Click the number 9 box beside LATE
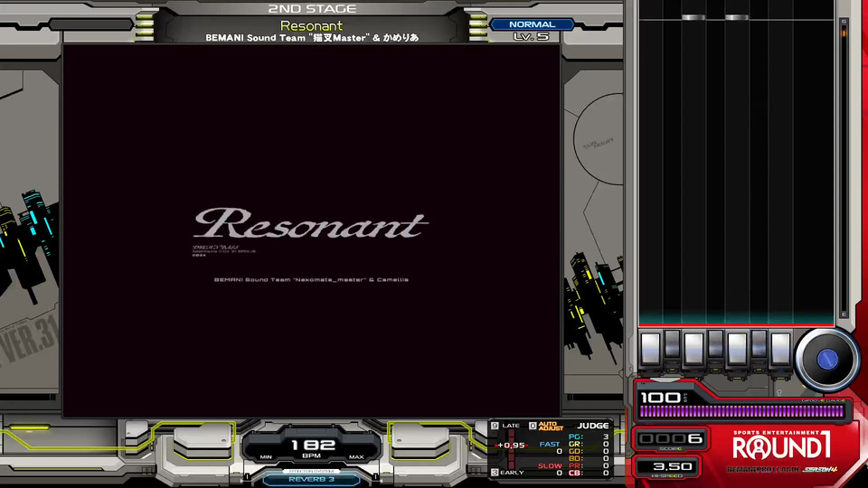868x488 pixels. point(495,426)
